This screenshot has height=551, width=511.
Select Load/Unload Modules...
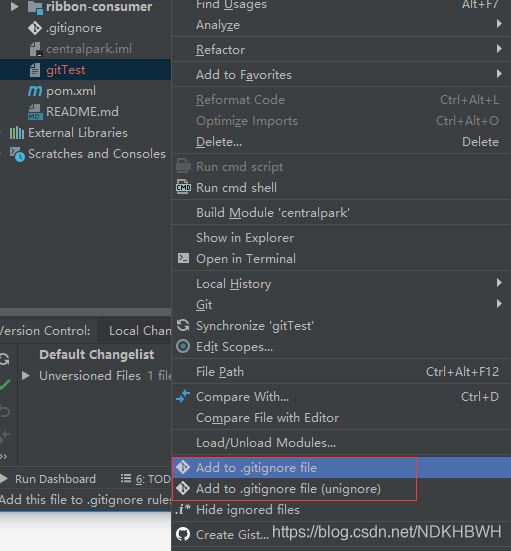click(341, 443)
